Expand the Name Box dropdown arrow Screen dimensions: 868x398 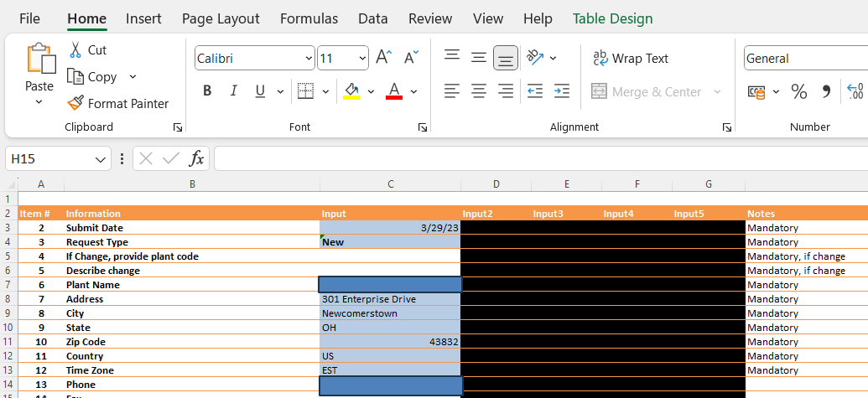coord(100,160)
